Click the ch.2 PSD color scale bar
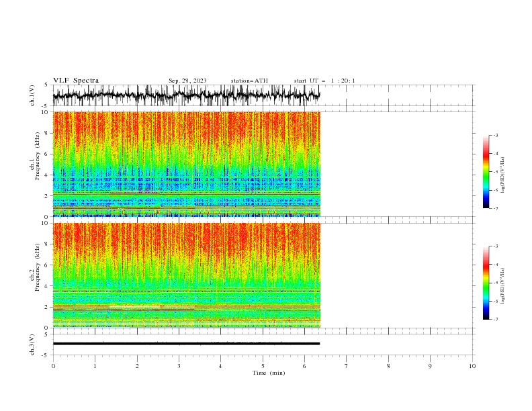The width and height of the screenshot is (532, 411). click(x=486, y=283)
